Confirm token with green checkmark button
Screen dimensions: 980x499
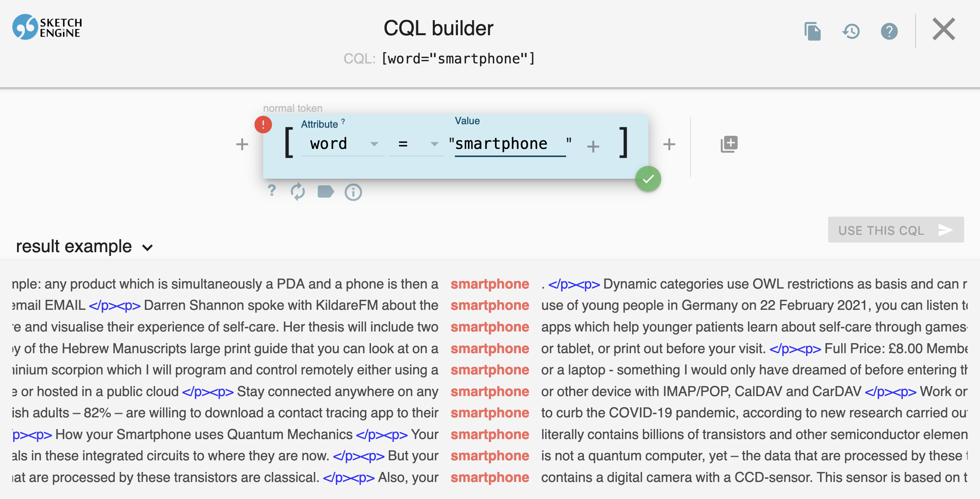tap(648, 179)
